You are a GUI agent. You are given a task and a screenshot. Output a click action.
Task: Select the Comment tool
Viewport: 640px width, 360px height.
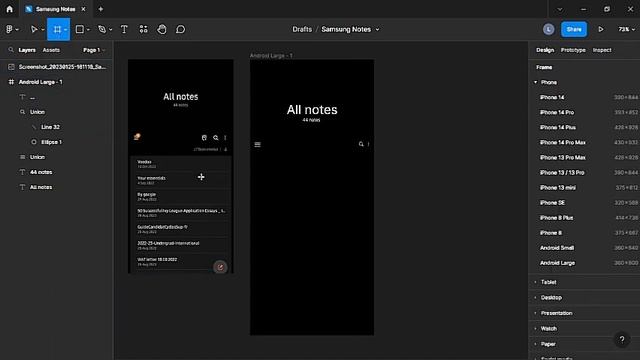click(180, 29)
